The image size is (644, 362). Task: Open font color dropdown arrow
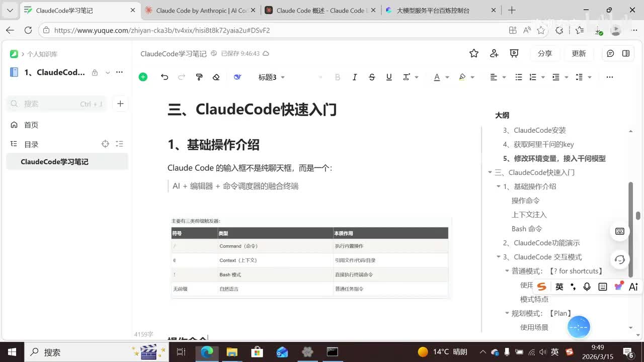click(x=447, y=77)
